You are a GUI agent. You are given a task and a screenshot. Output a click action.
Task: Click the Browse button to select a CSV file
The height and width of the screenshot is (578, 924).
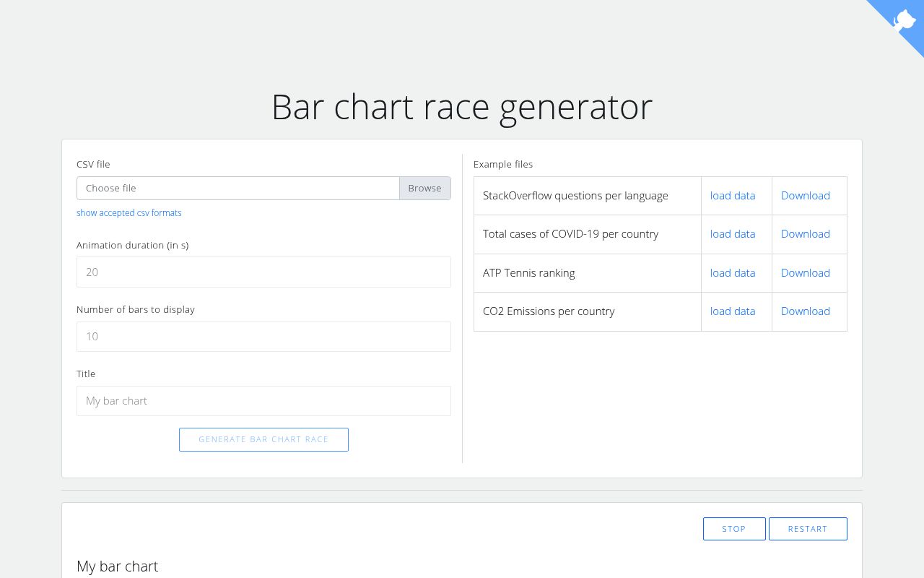tap(424, 188)
